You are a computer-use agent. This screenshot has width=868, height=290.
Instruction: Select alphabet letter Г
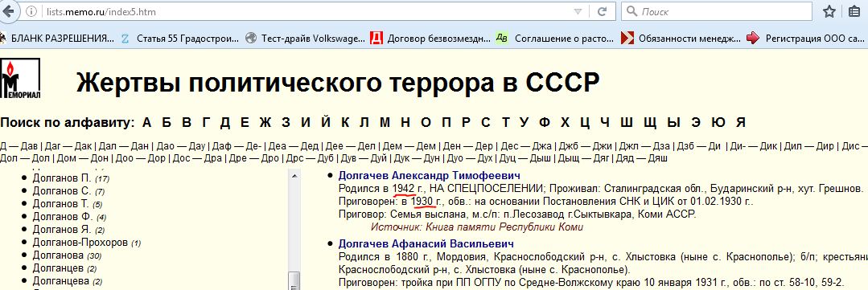point(205,123)
